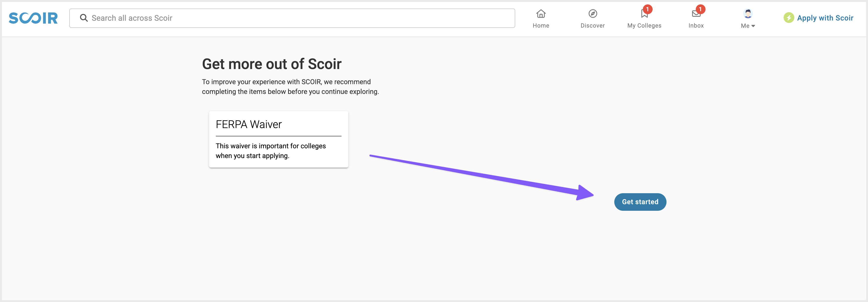Click the search magnifier icon

tap(84, 18)
